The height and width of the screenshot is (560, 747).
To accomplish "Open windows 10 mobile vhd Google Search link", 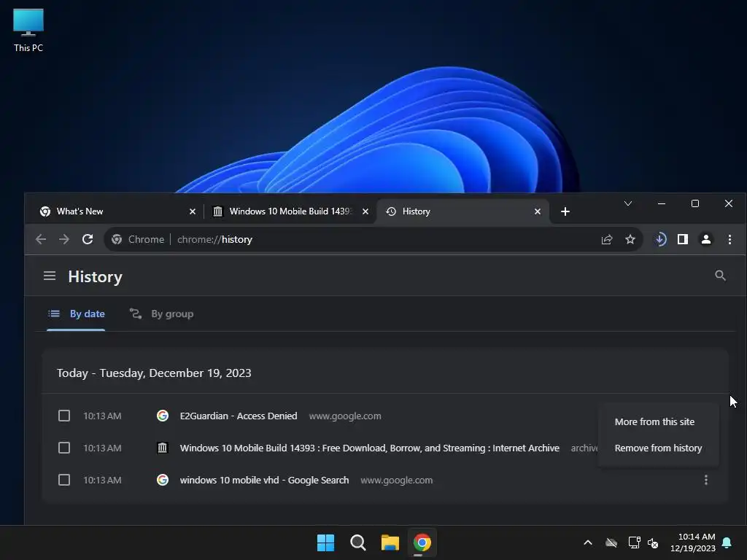I will coord(264,480).
